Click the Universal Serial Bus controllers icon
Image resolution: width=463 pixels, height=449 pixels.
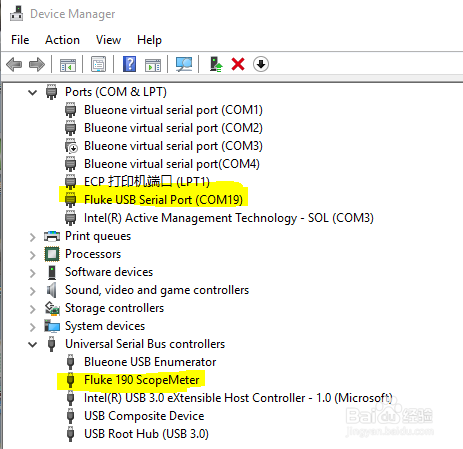click(x=51, y=344)
